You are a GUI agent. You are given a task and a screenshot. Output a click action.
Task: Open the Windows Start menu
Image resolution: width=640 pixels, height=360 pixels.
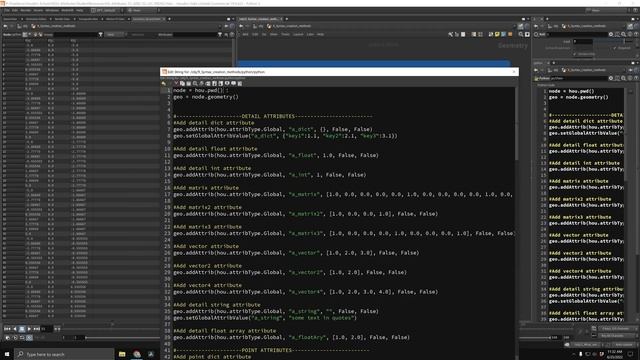pyautogui.click(x=7, y=354)
